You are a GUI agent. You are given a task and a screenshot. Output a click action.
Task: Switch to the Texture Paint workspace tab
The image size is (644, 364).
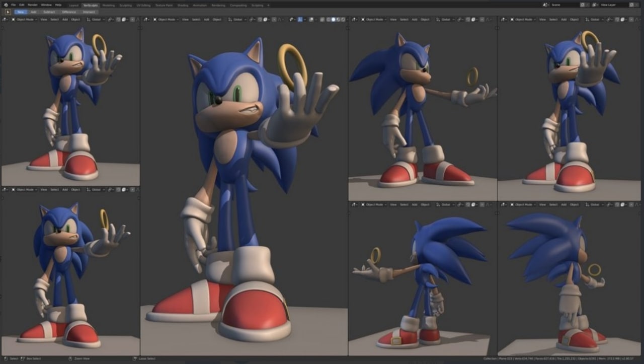click(164, 5)
